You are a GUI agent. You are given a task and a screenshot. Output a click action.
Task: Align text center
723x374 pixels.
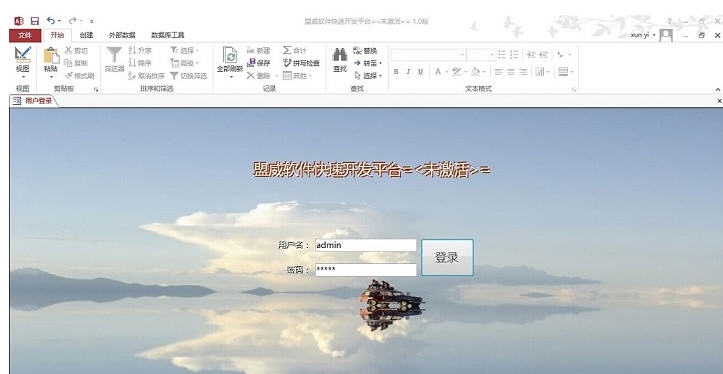(x=510, y=72)
